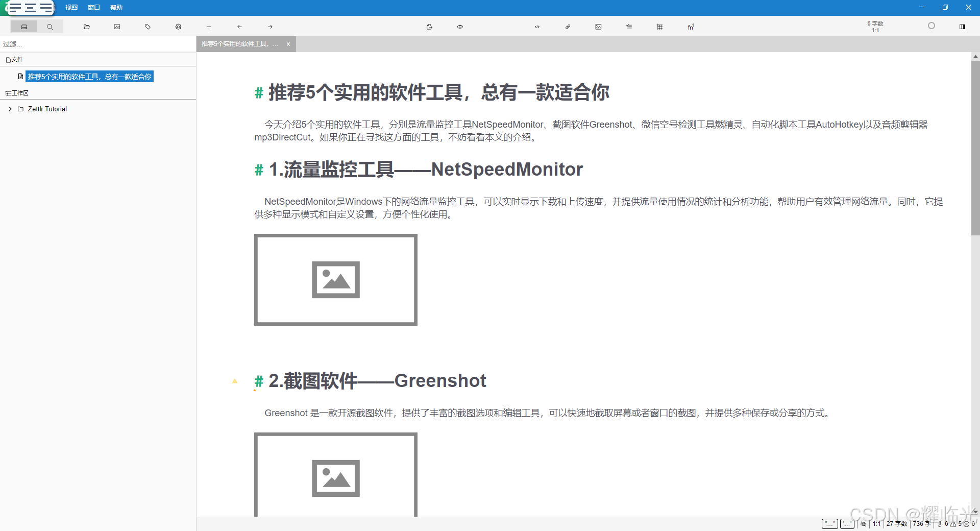Click the image placeholder under NetSpeedMonitor
The image size is (980, 531).
point(336,280)
